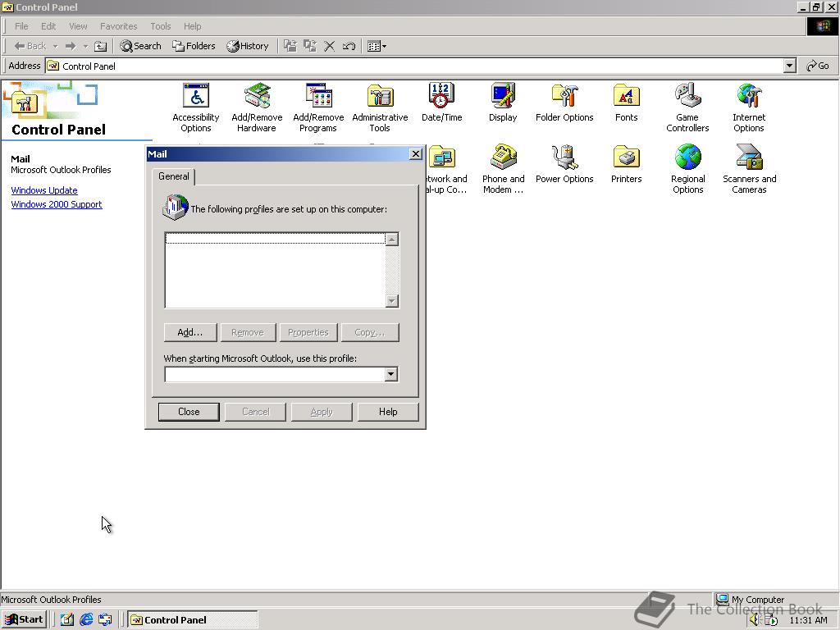Screen dimensions: 840x630
Task: Click the volume tray icon
Action: pyautogui.click(x=755, y=620)
